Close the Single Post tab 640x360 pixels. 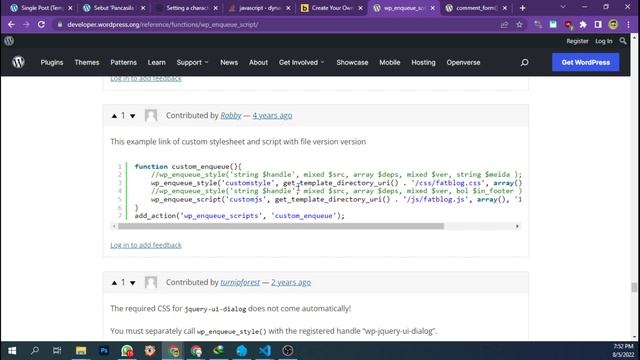(70, 8)
